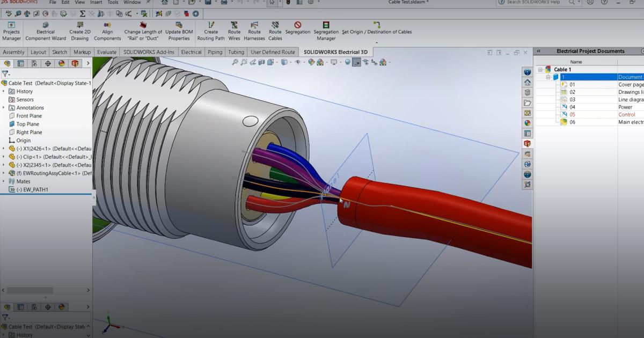The height and width of the screenshot is (338, 644).
Task: Open the PropertyManager tab
Action: coord(21,63)
